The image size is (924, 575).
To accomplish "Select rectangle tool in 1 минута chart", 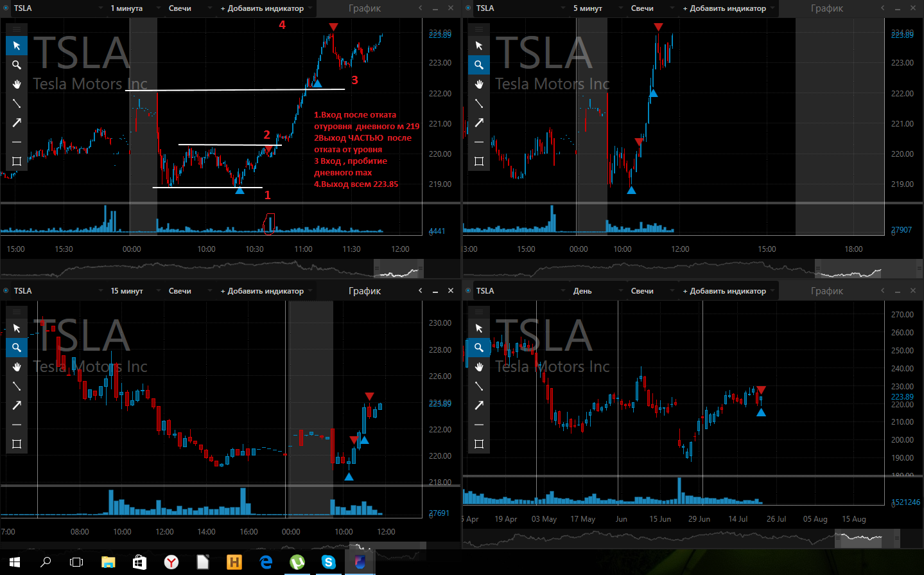I will (x=17, y=161).
